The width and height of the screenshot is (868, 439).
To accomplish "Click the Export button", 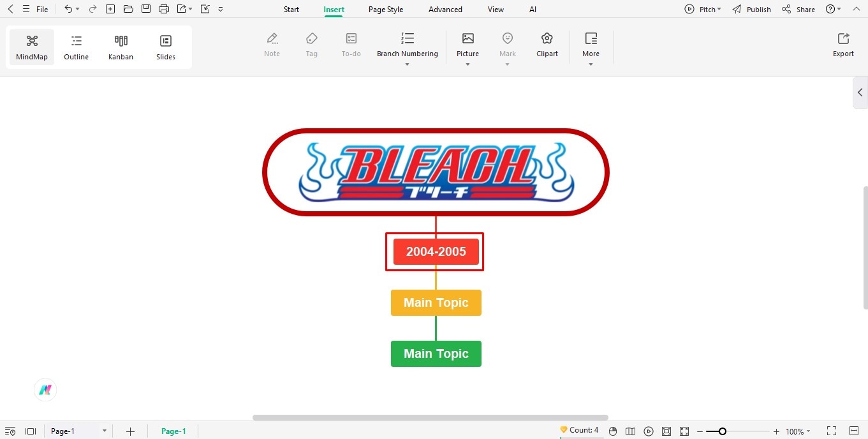I will [x=843, y=45].
